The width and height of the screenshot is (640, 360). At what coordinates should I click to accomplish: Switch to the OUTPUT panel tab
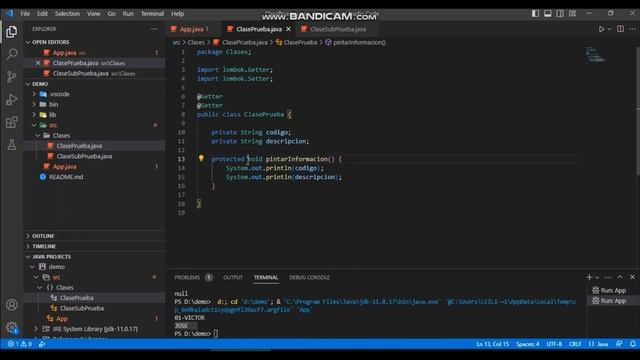pos(233,277)
